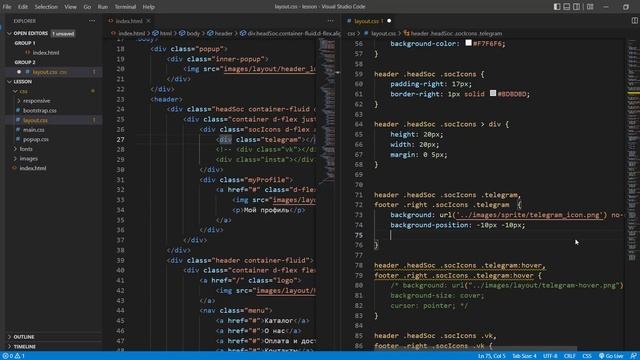Viewport: 640px width, 360px height.
Task: Click the '1 unsaved' badge in Open Editors
Action: [x=63, y=34]
